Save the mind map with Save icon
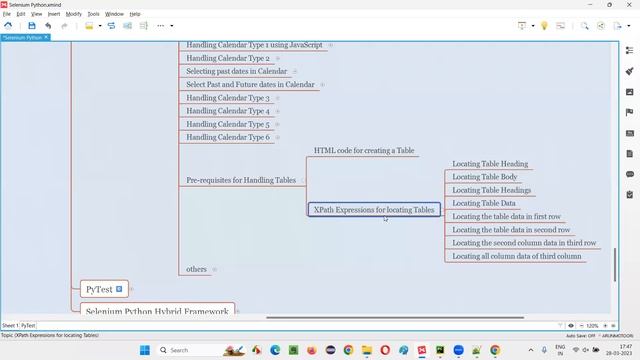 32,26
